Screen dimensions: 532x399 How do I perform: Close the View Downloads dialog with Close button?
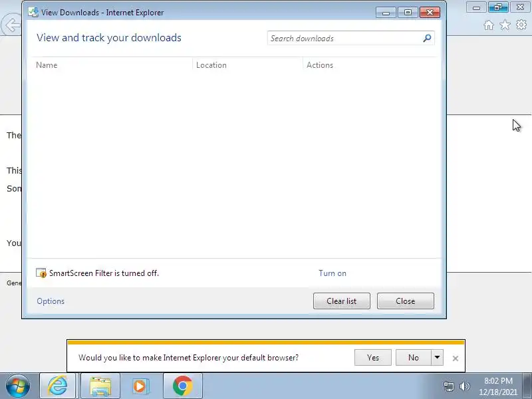coord(406,301)
